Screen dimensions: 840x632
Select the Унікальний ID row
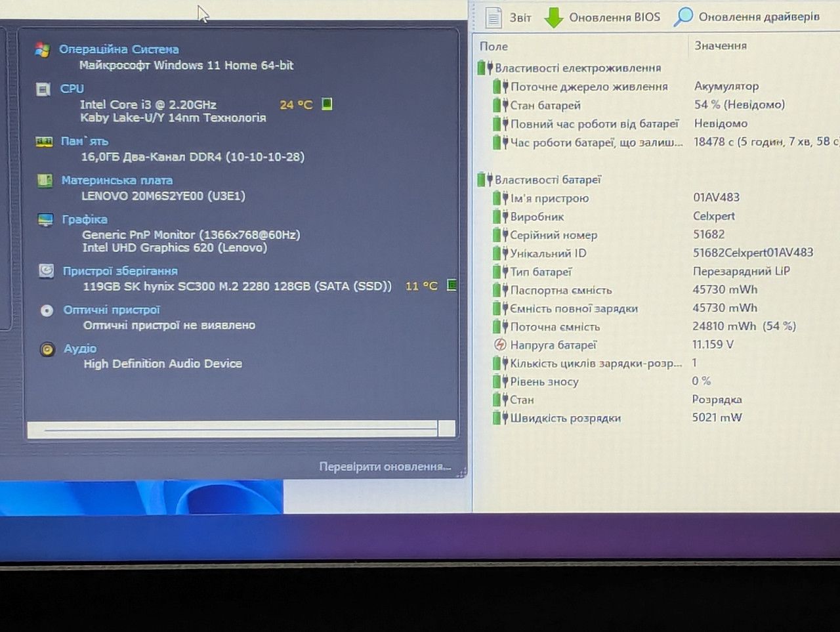click(x=666, y=253)
